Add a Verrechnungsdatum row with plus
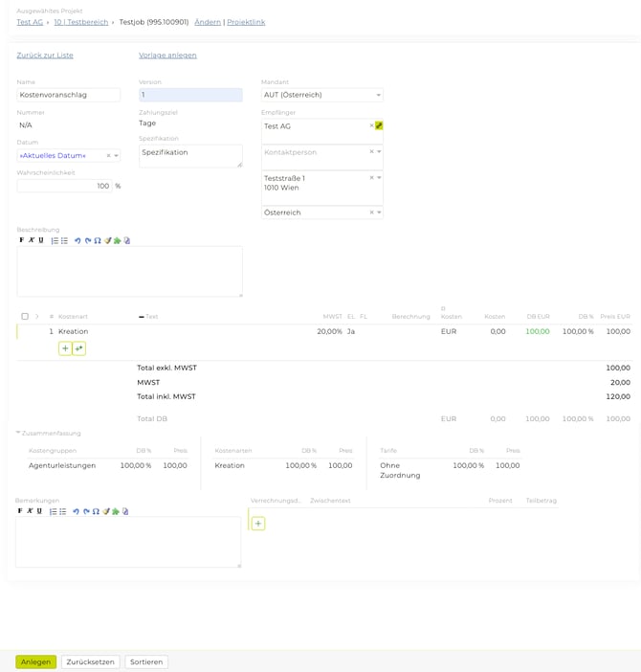641x672 pixels. [x=258, y=524]
